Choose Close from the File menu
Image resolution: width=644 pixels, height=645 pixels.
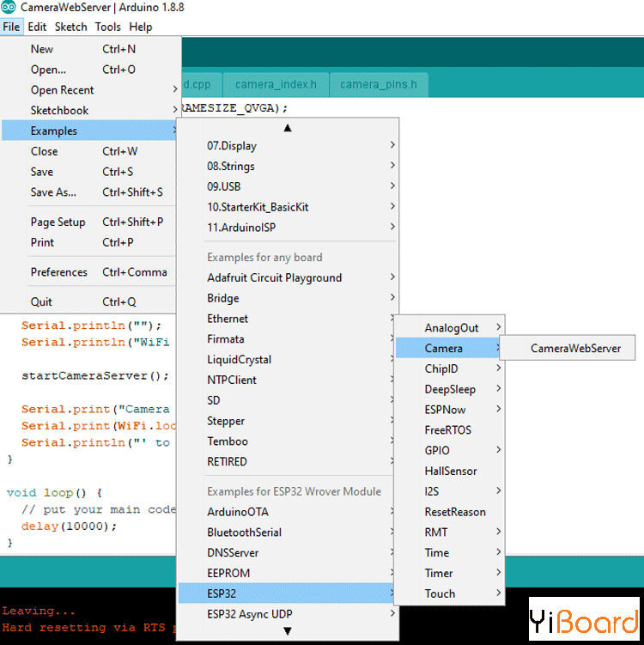pos(88,151)
